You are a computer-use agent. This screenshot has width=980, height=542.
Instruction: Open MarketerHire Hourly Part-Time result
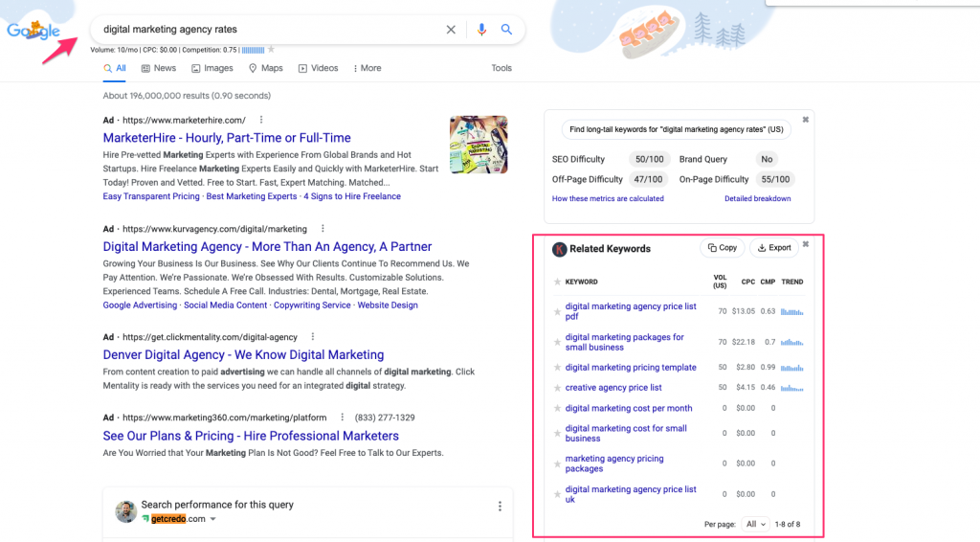[x=227, y=138]
